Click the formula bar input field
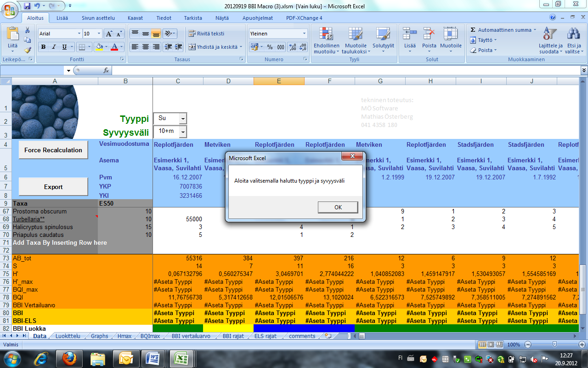 tap(346, 70)
